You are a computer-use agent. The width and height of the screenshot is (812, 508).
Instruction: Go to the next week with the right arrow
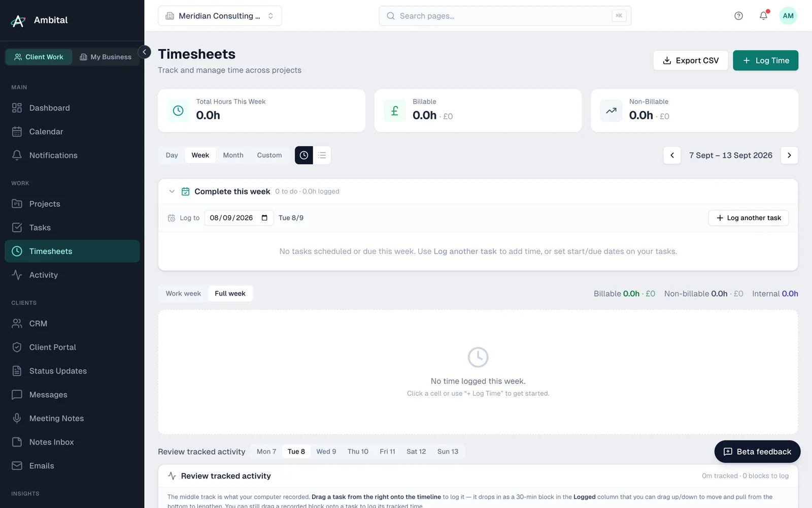(x=789, y=155)
